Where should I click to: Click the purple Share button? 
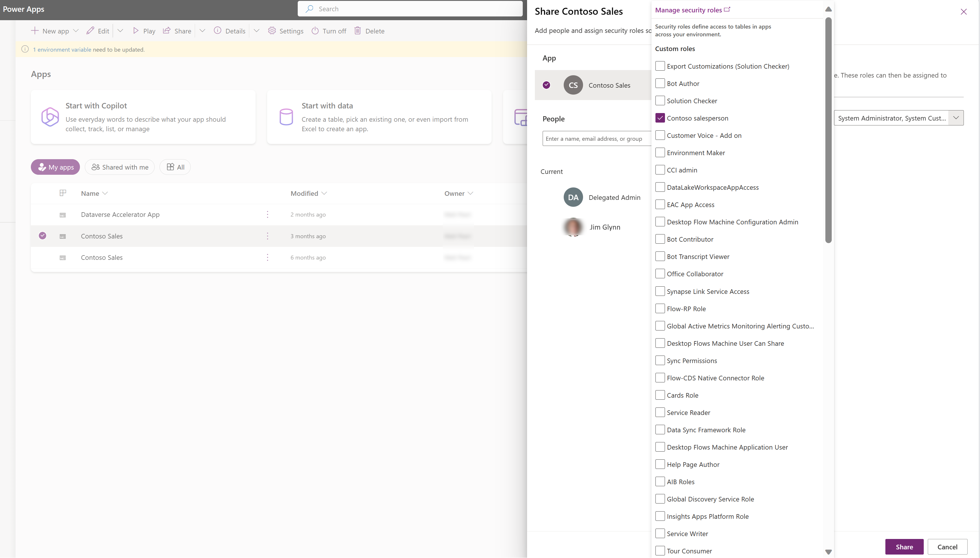click(x=904, y=547)
